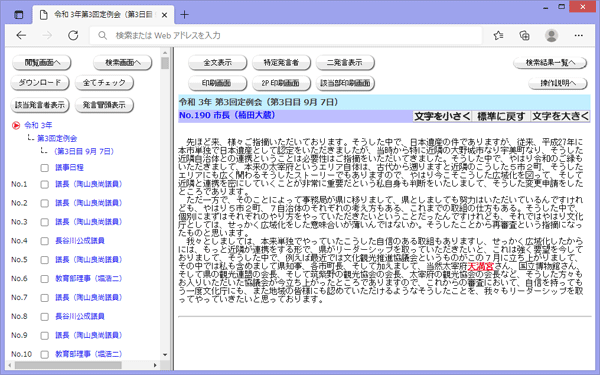600x375 pixels.
Task: Open the No.2 議長 (陶山良尚議員) link
Action: pyautogui.click(x=88, y=203)
